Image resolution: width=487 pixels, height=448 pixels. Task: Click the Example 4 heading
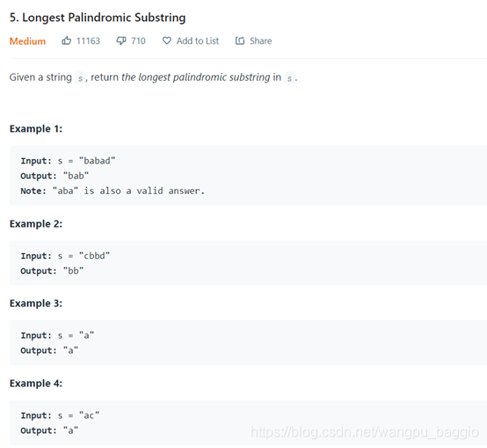click(x=36, y=383)
